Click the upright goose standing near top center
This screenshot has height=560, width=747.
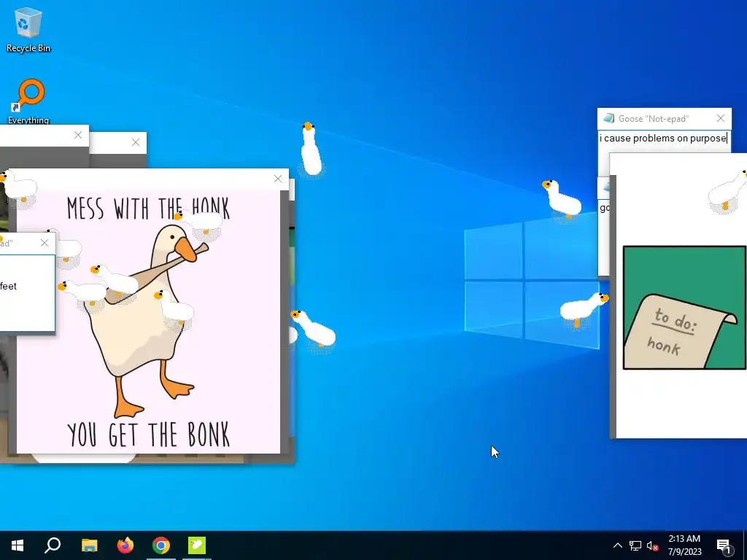(x=311, y=149)
